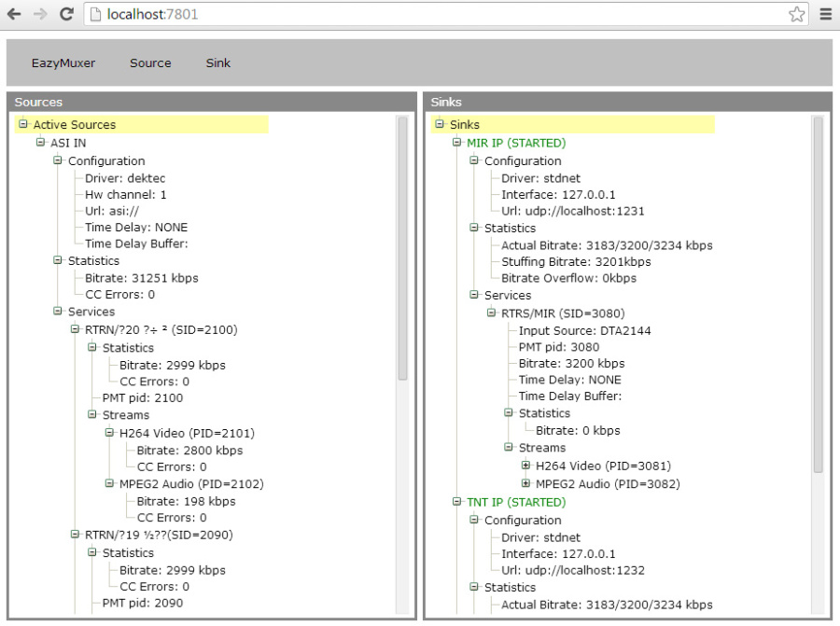Expand MPEG2 Audio PID=3082 stream
This screenshot has height=626, width=840.
(526, 483)
